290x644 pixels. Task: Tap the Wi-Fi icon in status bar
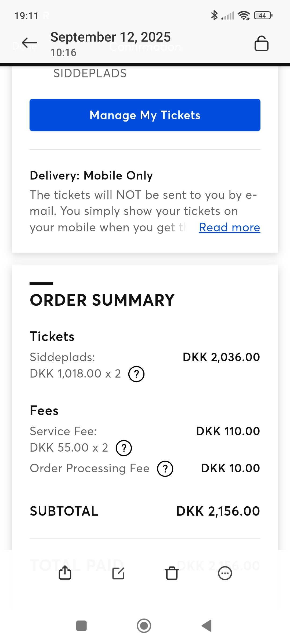click(x=244, y=16)
